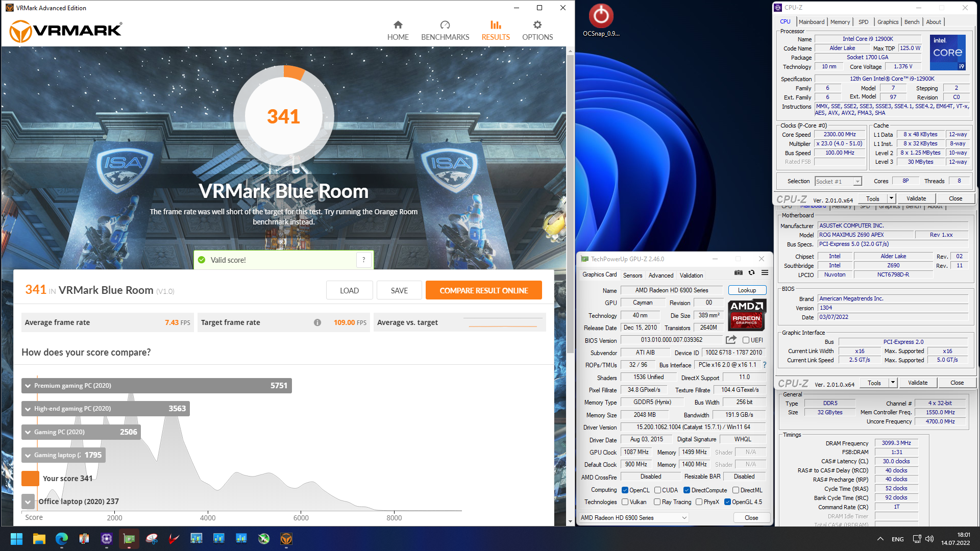Toggle the DirectCompute checkbox

coord(687,490)
